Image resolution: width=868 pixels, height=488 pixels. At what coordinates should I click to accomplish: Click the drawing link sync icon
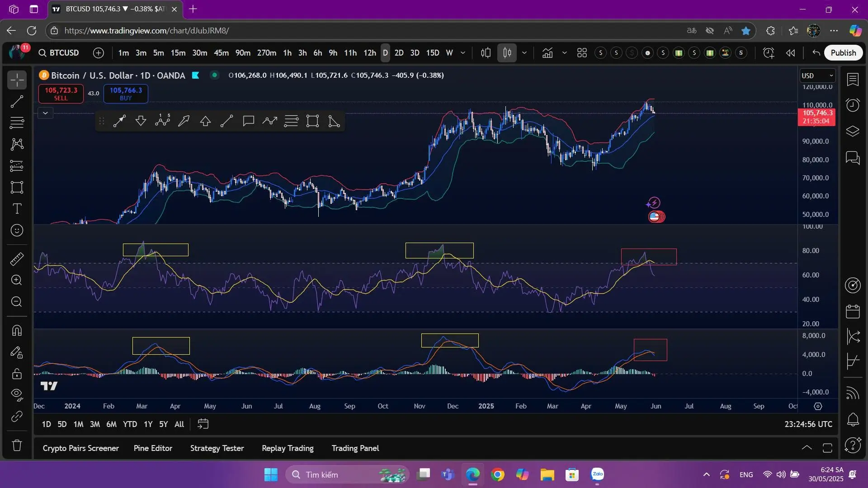[17, 417]
